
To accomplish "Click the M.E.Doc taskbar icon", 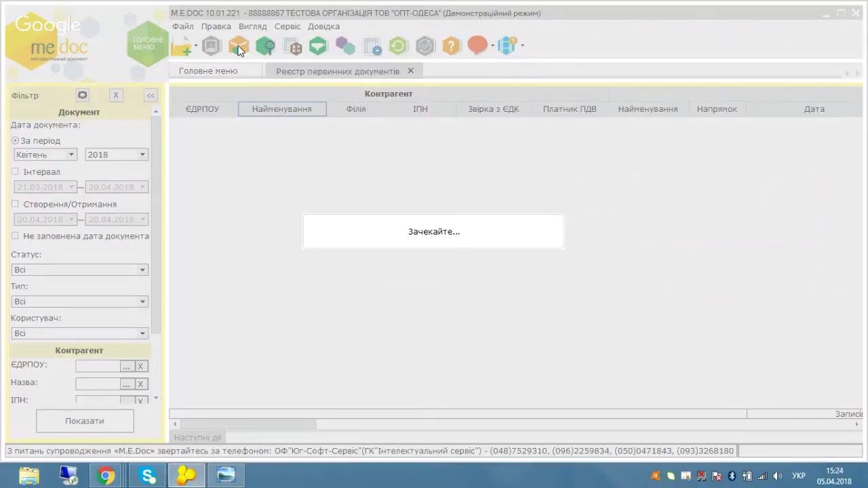I will 186,475.
